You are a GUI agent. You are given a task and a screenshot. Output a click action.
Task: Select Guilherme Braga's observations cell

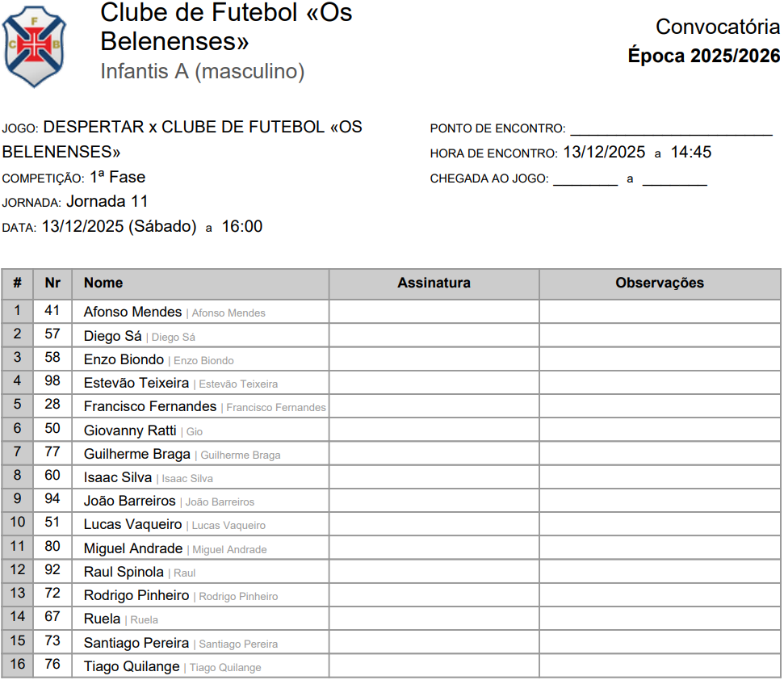pyautogui.click(x=660, y=454)
